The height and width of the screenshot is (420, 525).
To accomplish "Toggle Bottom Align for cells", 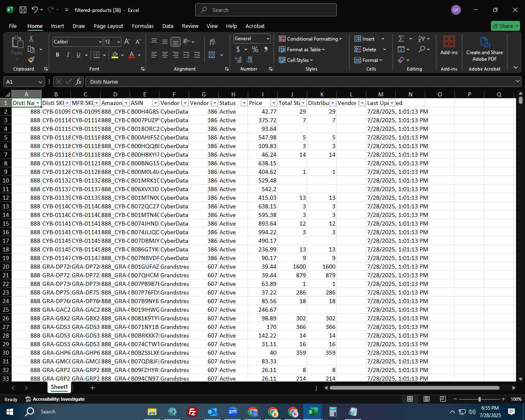I will point(176,42).
